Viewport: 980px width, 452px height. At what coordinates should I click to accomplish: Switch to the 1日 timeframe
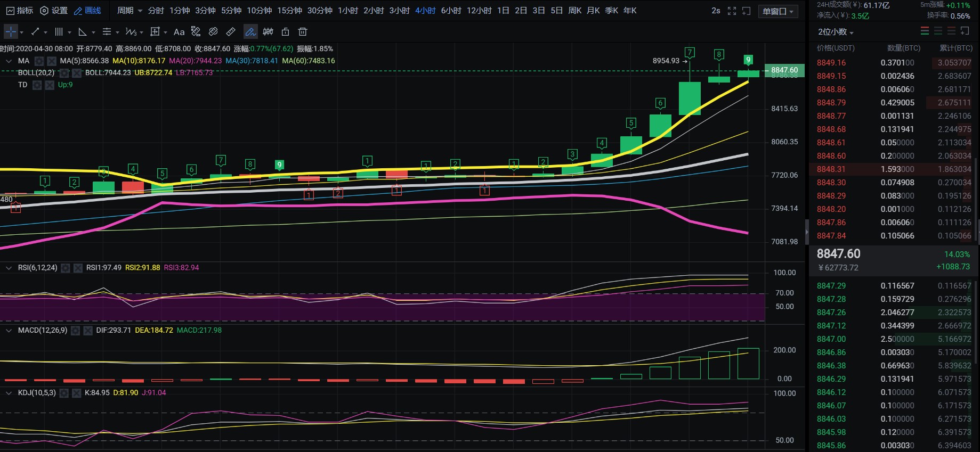point(503,11)
